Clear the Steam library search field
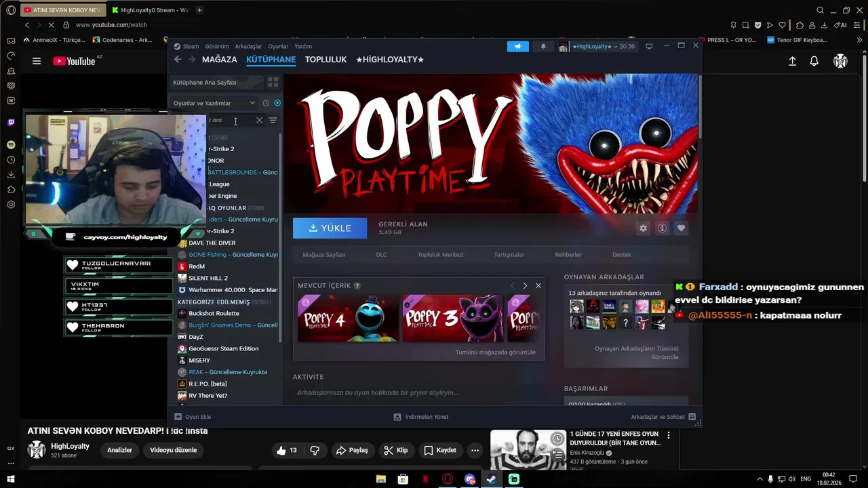Image resolution: width=868 pixels, height=488 pixels. point(259,120)
